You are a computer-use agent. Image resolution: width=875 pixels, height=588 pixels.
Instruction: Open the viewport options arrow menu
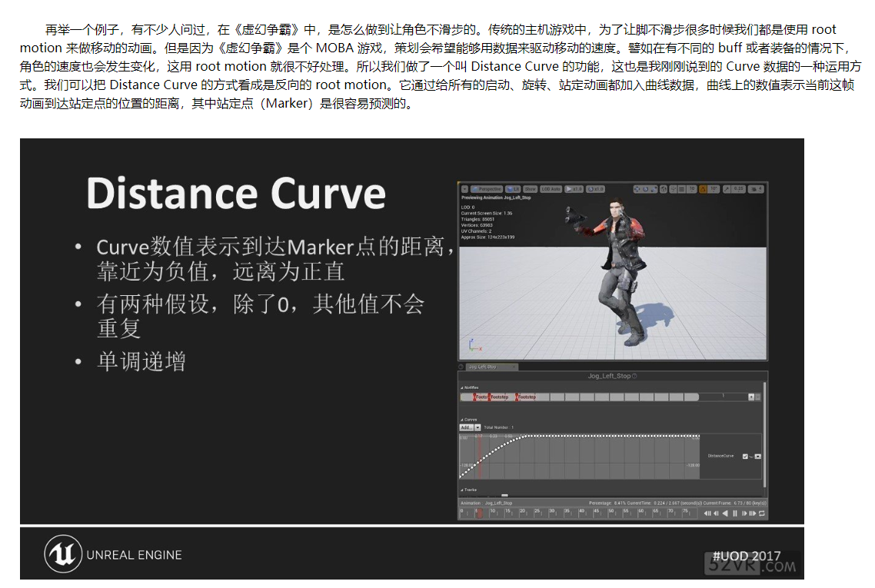(x=464, y=189)
